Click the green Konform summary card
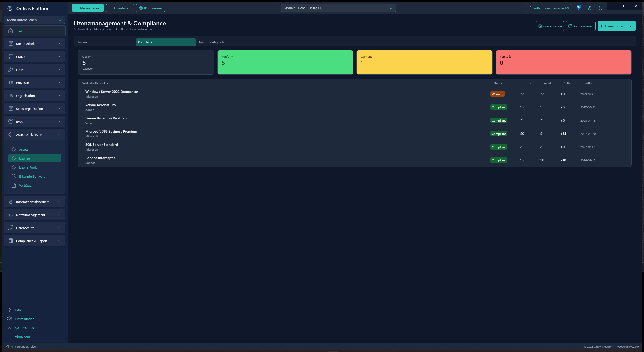Screen dimensions: 644x352 pos(285,62)
